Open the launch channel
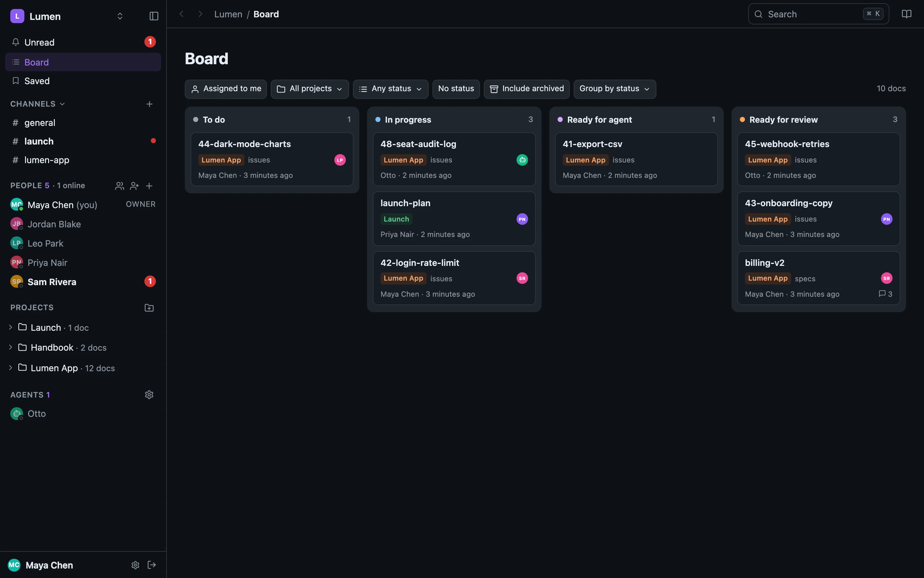This screenshot has width=924, height=578. (83, 141)
